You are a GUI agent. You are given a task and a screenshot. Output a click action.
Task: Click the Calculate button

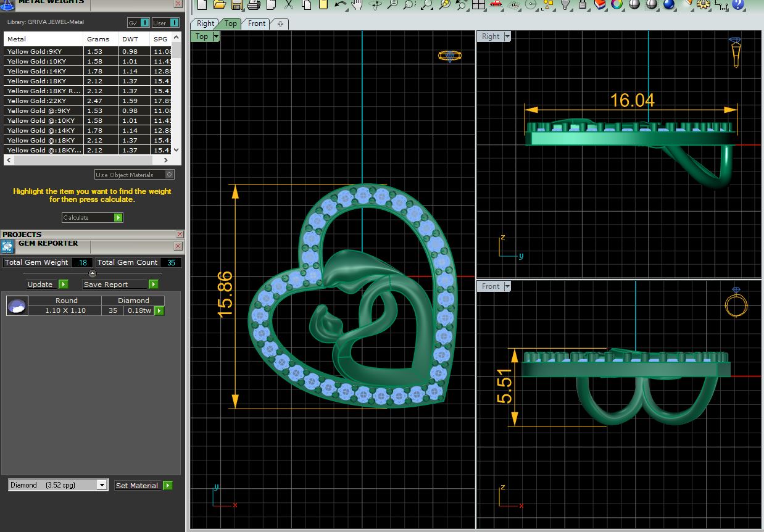tap(93, 217)
